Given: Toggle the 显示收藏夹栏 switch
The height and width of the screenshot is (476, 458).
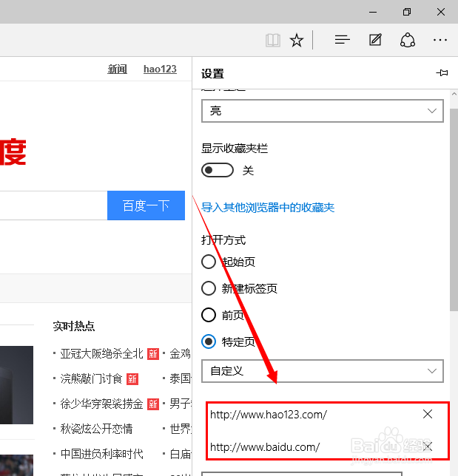Looking at the screenshot, I should click(x=218, y=170).
